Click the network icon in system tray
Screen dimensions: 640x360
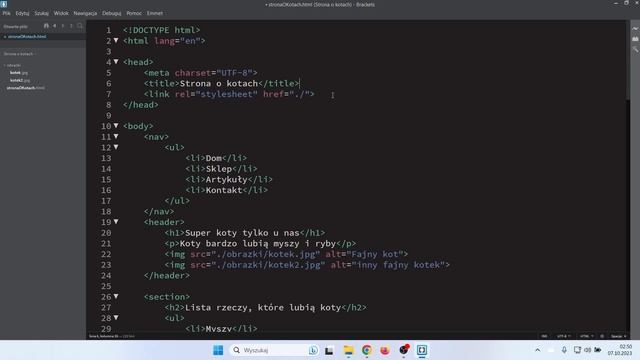577,350
